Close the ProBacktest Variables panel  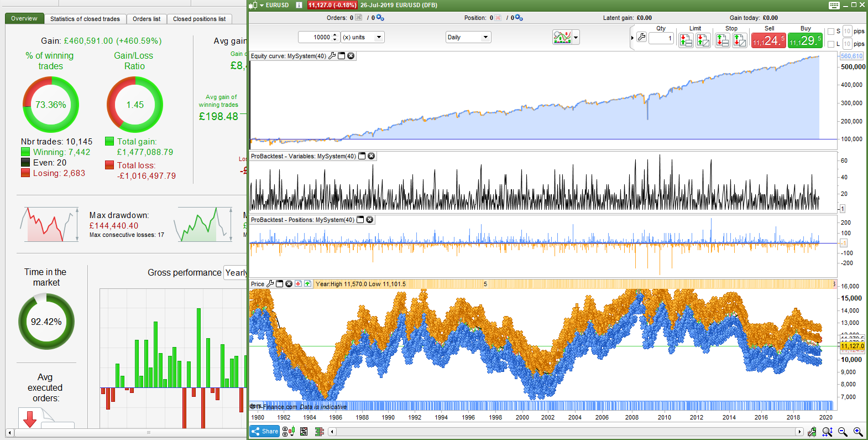(x=372, y=156)
